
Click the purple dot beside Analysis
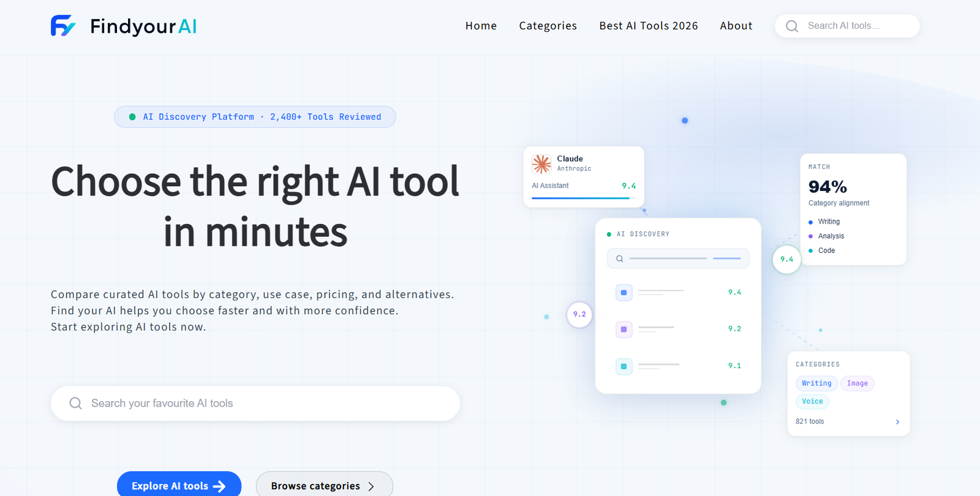(x=810, y=236)
